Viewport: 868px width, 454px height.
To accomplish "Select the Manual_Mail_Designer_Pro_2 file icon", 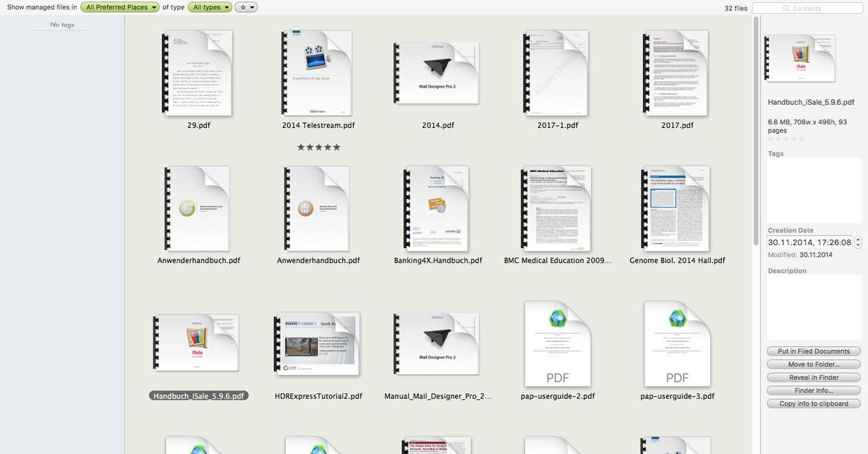I will click(x=438, y=344).
